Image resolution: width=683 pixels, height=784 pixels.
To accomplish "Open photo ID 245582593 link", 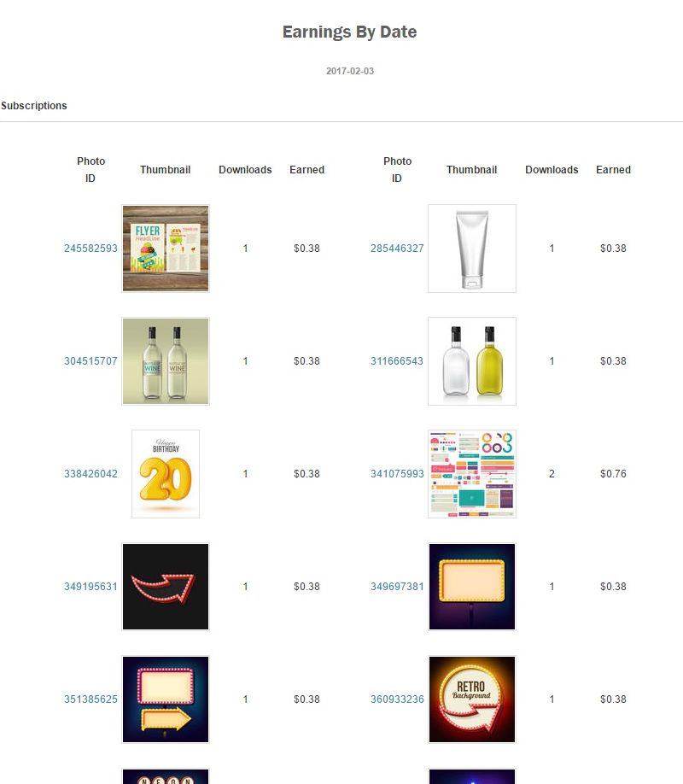I will pyautogui.click(x=90, y=249).
